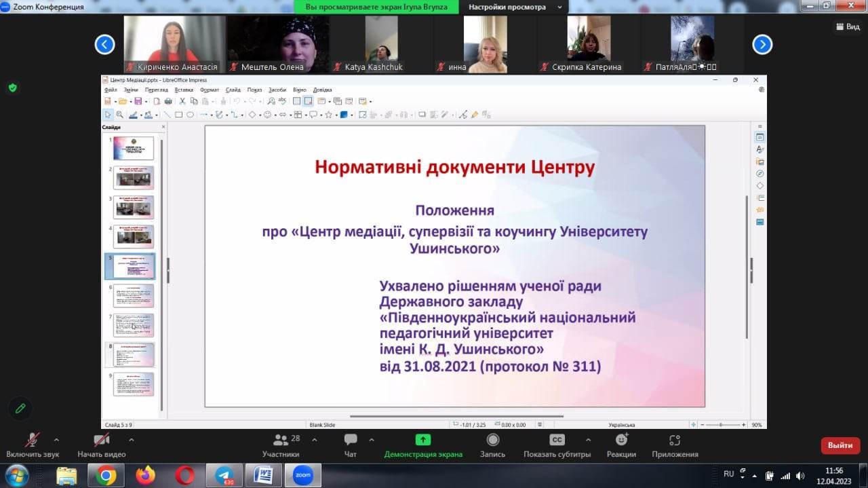Expand audio options arrow next to microphone
The height and width of the screenshot is (488, 868).
click(x=56, y=439)
